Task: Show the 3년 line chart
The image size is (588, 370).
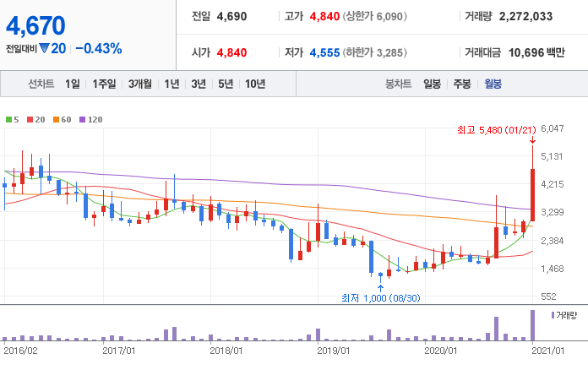Action: pyautogui.click(x=199, y=84)
